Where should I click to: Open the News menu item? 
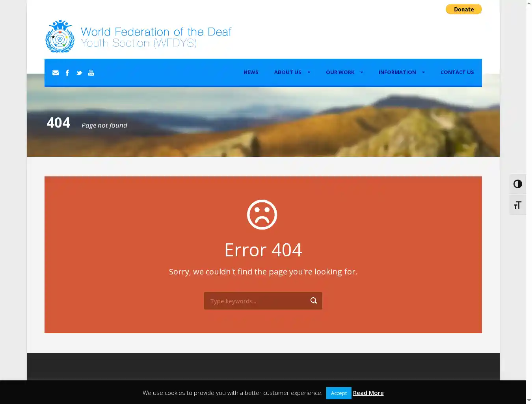pyautogui.click(x=251, y=72)
